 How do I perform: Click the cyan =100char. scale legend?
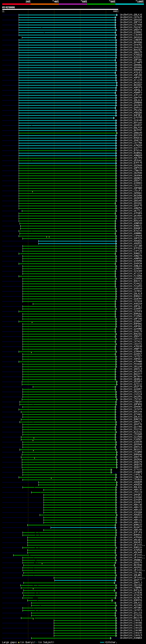click(109, 642)
